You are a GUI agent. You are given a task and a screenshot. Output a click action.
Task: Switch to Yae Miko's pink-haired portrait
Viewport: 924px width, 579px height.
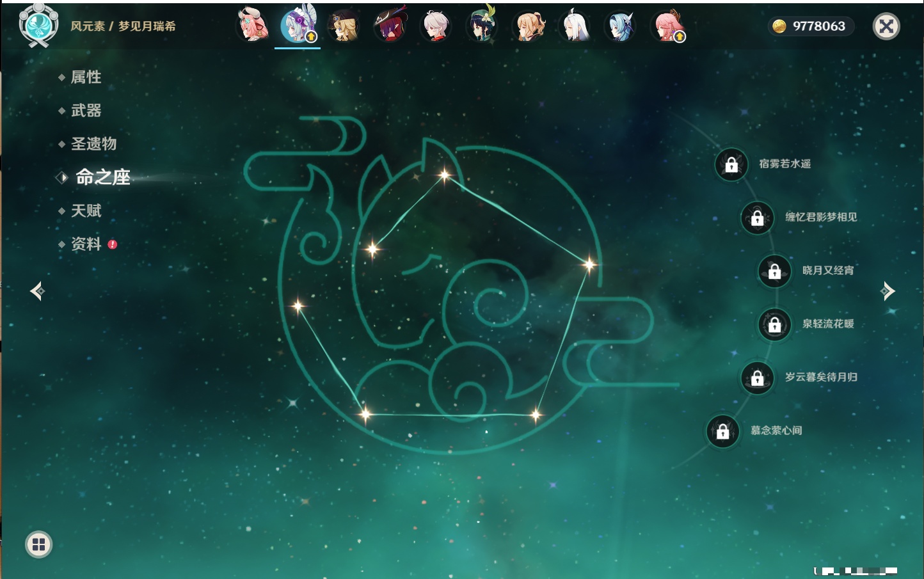click(x=667, y=26)
